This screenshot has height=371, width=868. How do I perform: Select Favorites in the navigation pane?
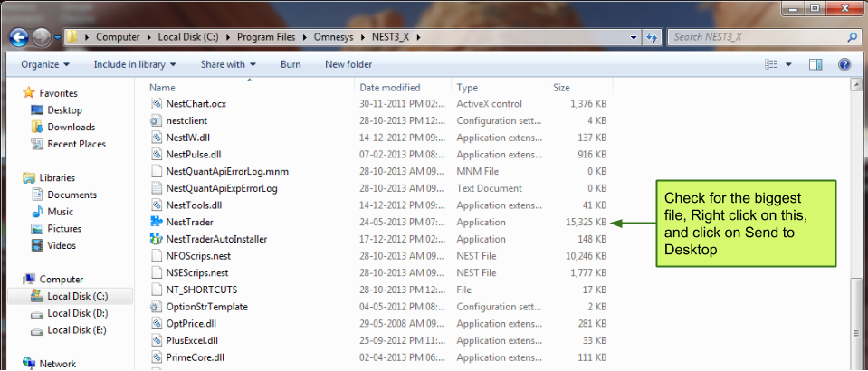coord(58,93)
